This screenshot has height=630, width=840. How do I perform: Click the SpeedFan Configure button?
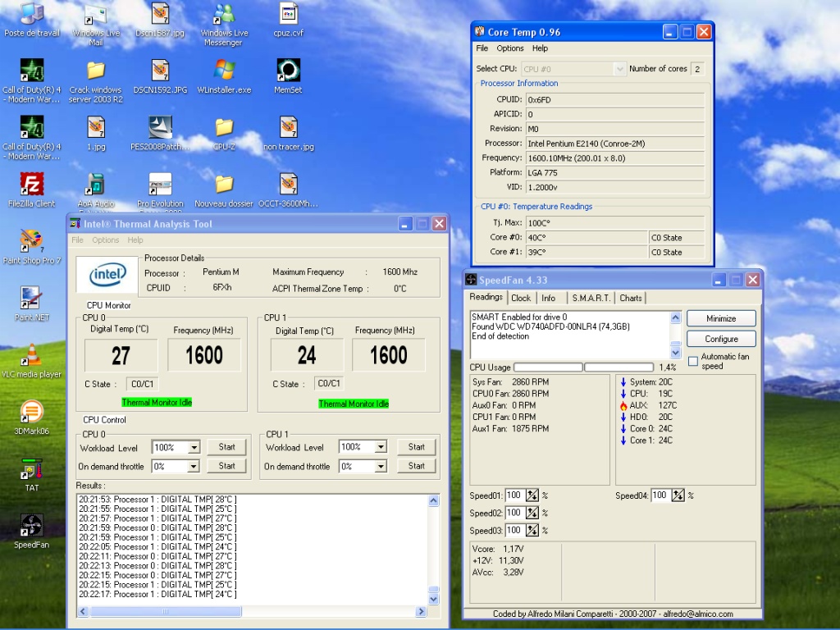pos(721,339)
